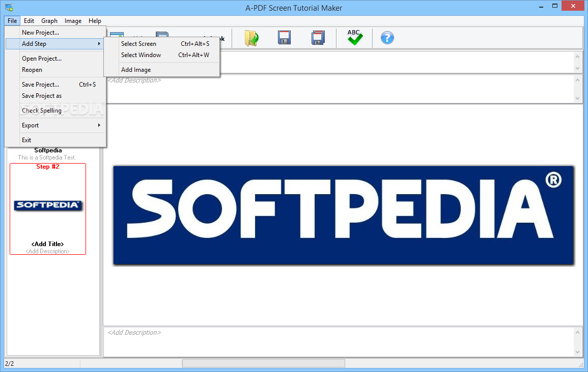588x372 pixels.
Task: Click the Save Project As double-floppy icon
Action: point(318,38)
